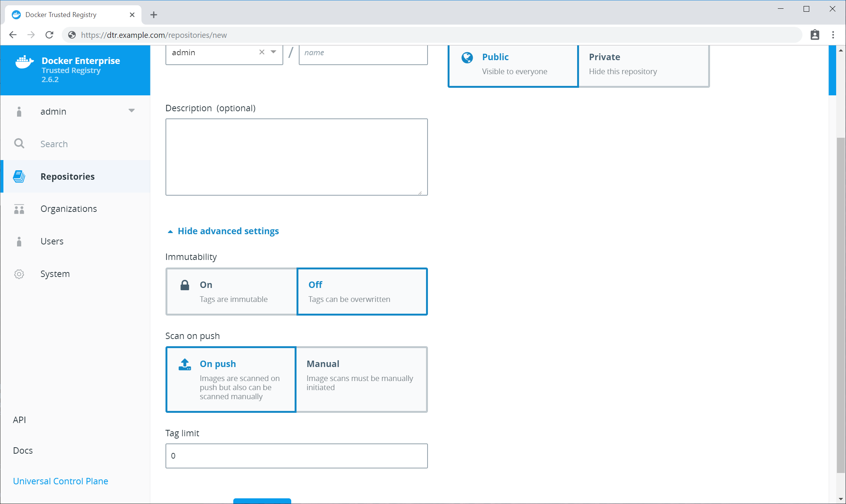The image size is (846, 504).
Task: Reload the page with the refresh icon
Action: point(49,35)
